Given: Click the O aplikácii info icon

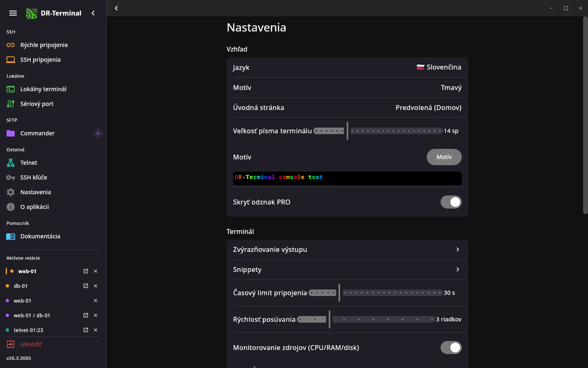Looking at the screenshot, I should [x=11, y=207].
